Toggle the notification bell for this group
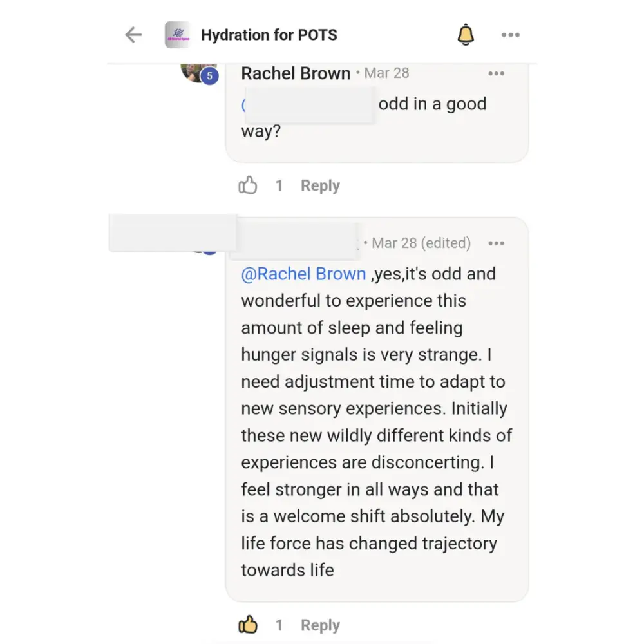 point(466,35)
